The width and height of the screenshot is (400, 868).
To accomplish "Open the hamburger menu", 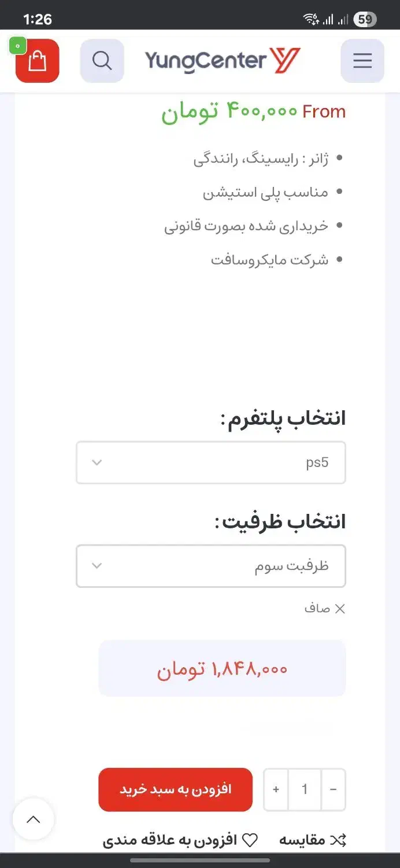I will 362,61.
